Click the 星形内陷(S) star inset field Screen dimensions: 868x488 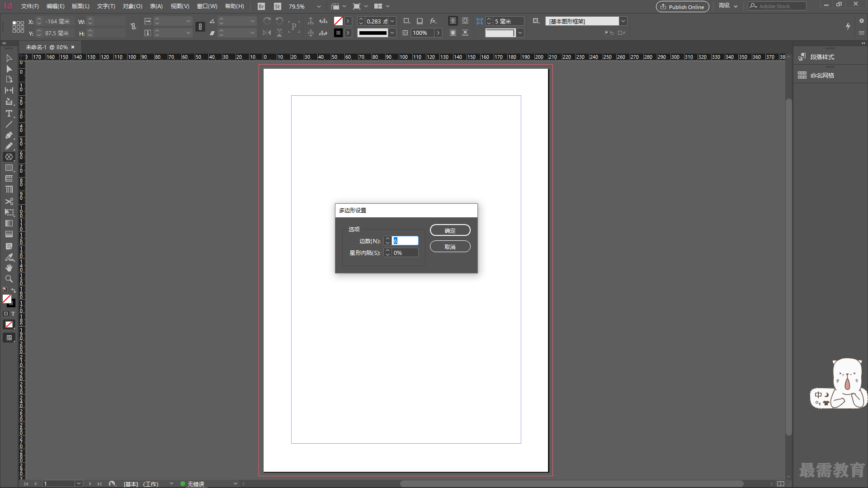405,253
